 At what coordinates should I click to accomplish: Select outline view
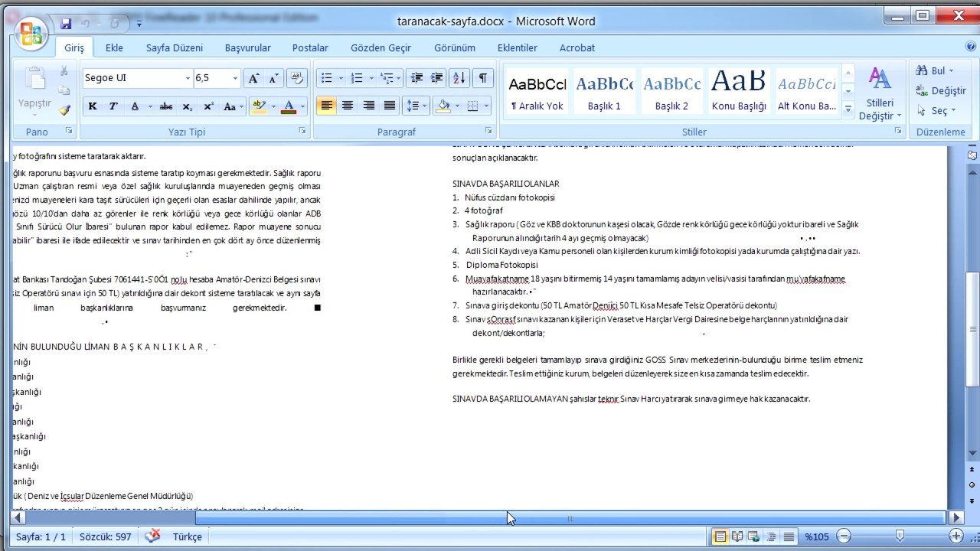point(771,536)
